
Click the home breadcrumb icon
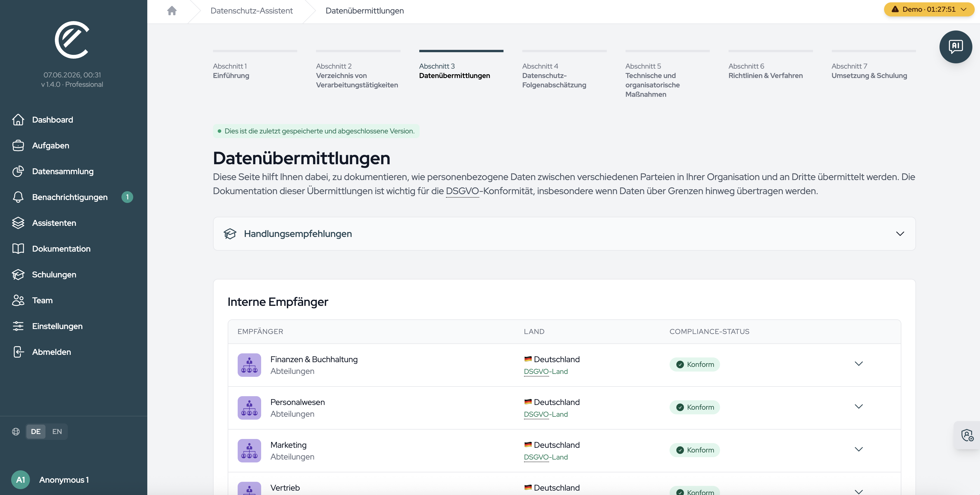tap(172, 11)
